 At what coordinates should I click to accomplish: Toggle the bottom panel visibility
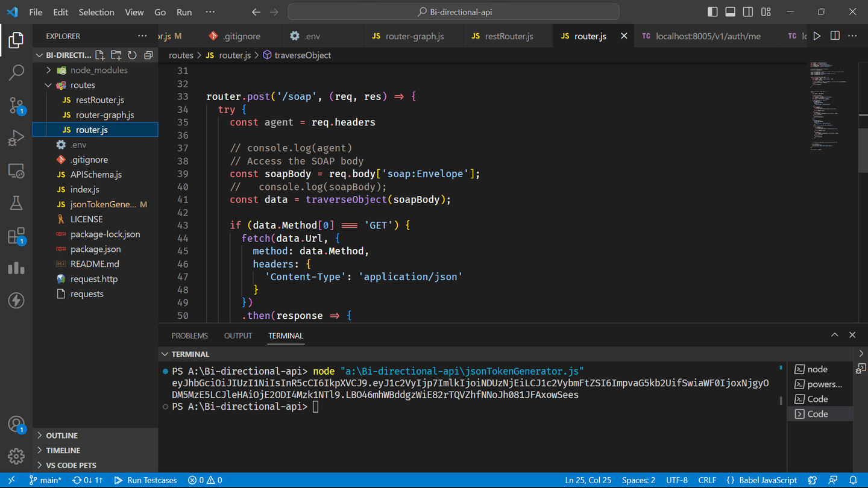730,12
